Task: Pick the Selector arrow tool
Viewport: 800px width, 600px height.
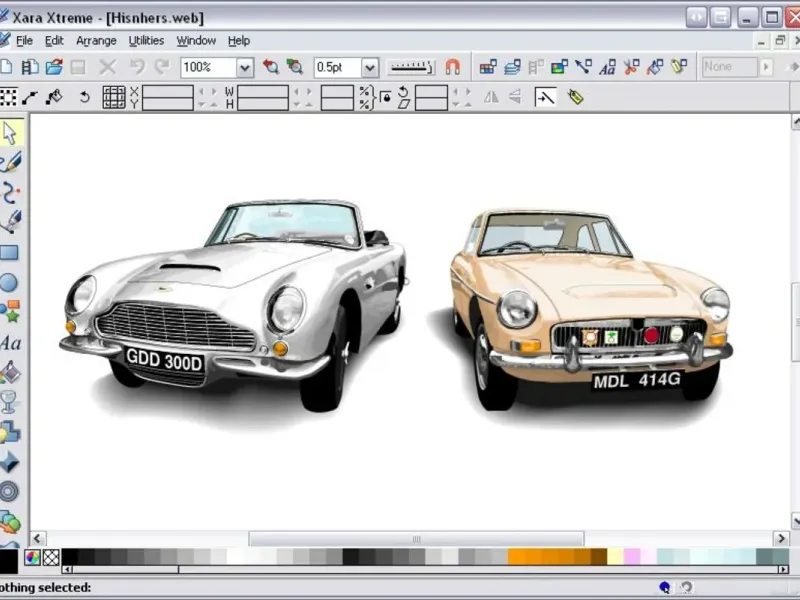Action: 9,133
